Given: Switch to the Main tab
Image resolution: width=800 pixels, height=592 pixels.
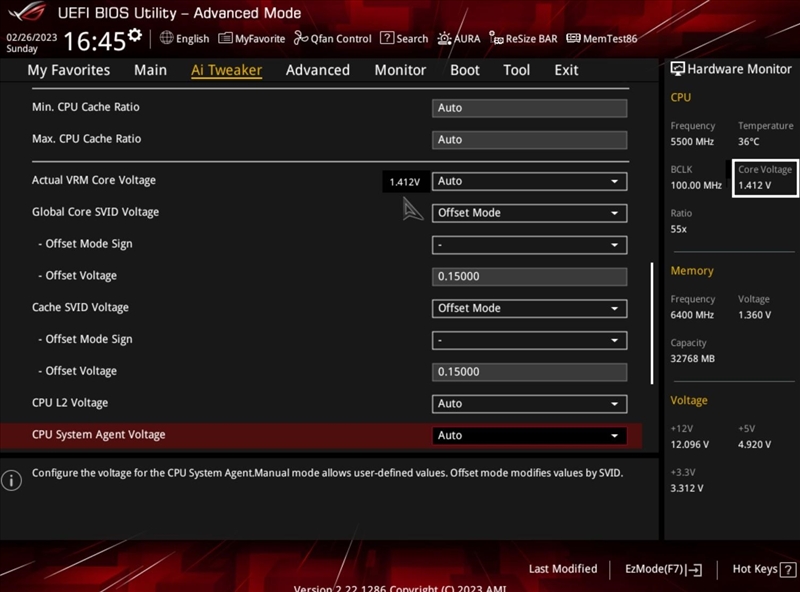Looking at the screenshot, I should click(151, 70).
